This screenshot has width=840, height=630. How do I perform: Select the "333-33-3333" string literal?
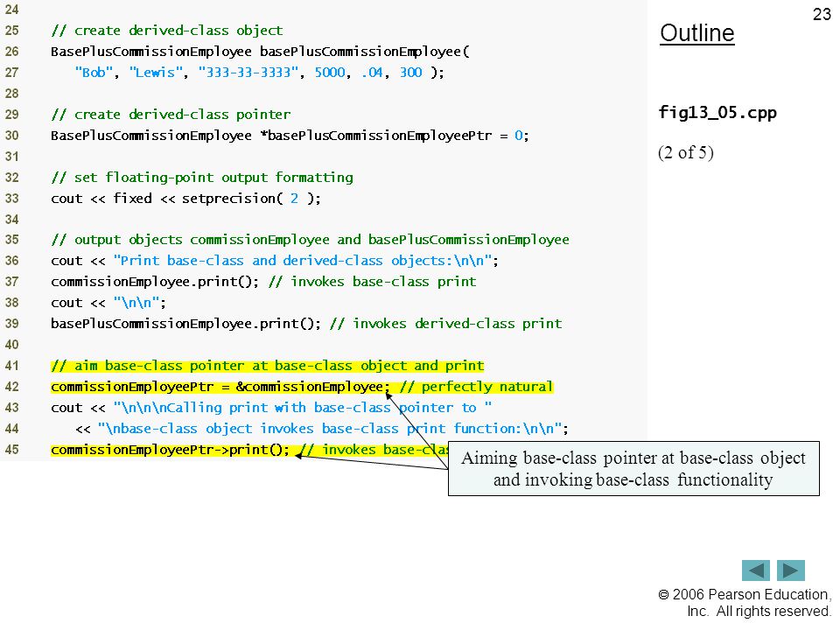[248, 73]
